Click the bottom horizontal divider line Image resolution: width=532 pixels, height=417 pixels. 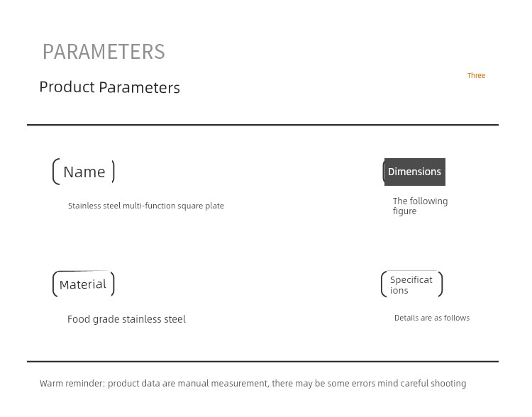(262, 362)
